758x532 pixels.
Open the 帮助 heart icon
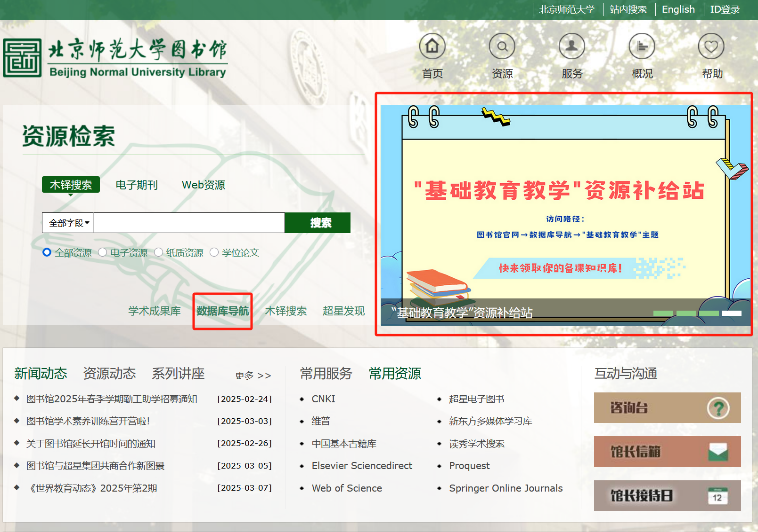click(x=711, y=46)
